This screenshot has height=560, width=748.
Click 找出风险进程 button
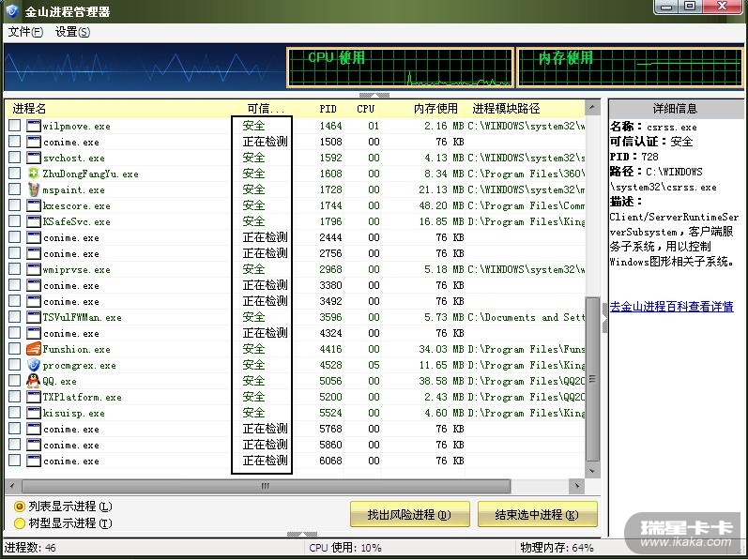pos(410,514)
